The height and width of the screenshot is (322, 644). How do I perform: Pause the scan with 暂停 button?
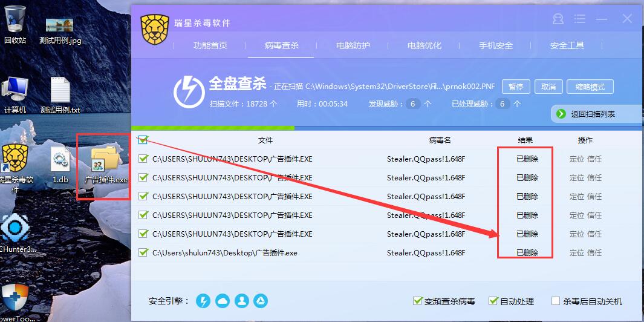pos(516,87)
